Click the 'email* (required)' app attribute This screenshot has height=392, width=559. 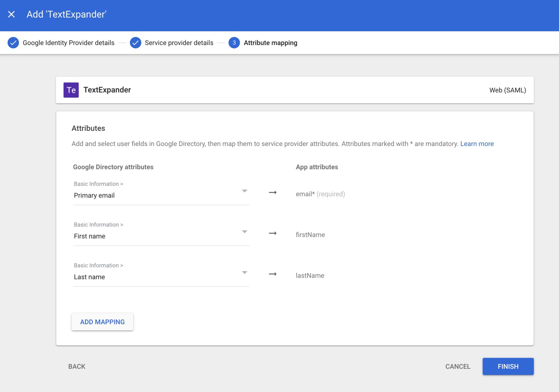coord(320,194)
